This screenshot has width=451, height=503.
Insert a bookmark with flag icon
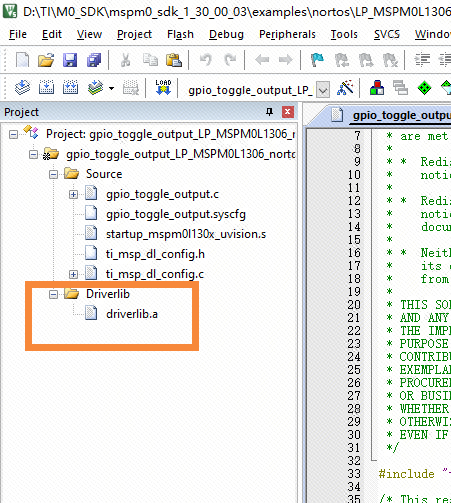point(317,60)
